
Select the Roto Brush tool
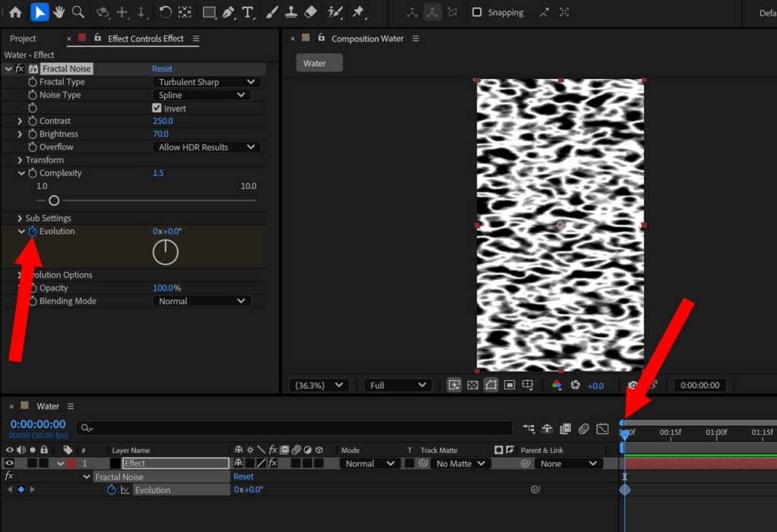pyautogui.click(x=335, y=12)
